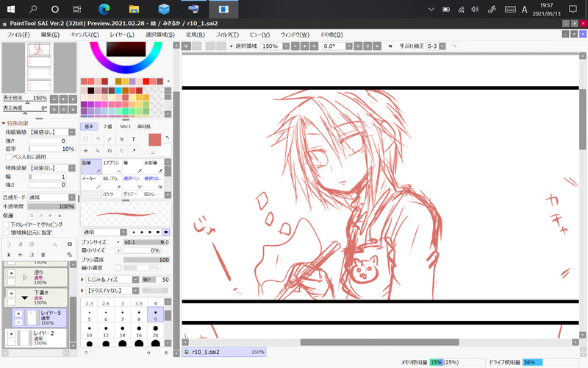Select the Text (T) tool
The width and height of the screenshot is (588, 368).
[133, 139]
